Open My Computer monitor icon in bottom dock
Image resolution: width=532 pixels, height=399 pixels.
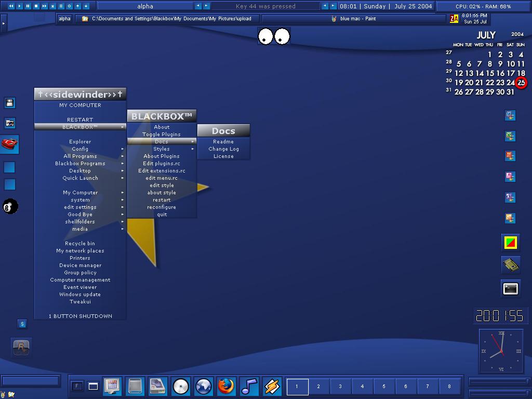pos(112,386)
